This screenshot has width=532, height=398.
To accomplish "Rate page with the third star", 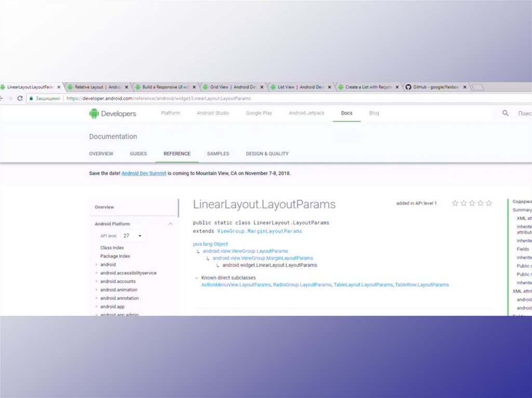I will coord(472,203).
